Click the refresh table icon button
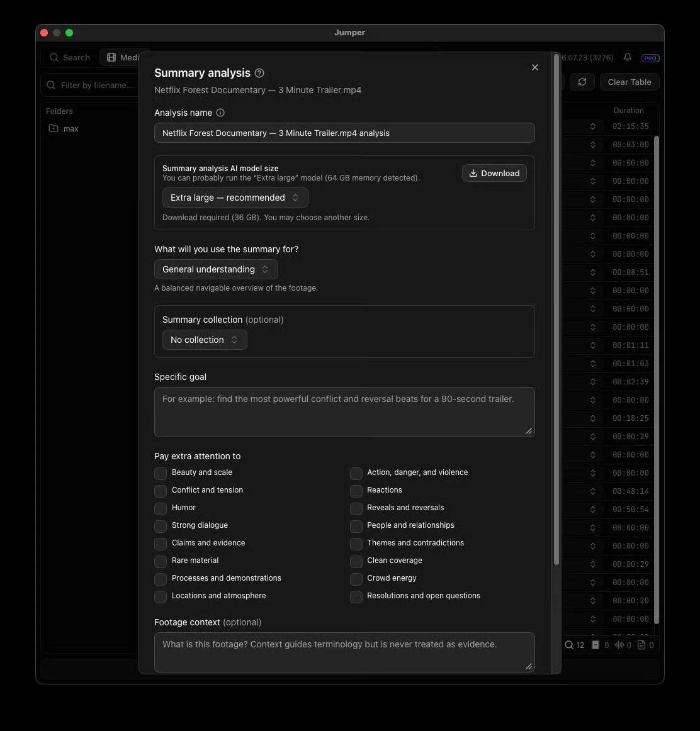 click(582, 82)
